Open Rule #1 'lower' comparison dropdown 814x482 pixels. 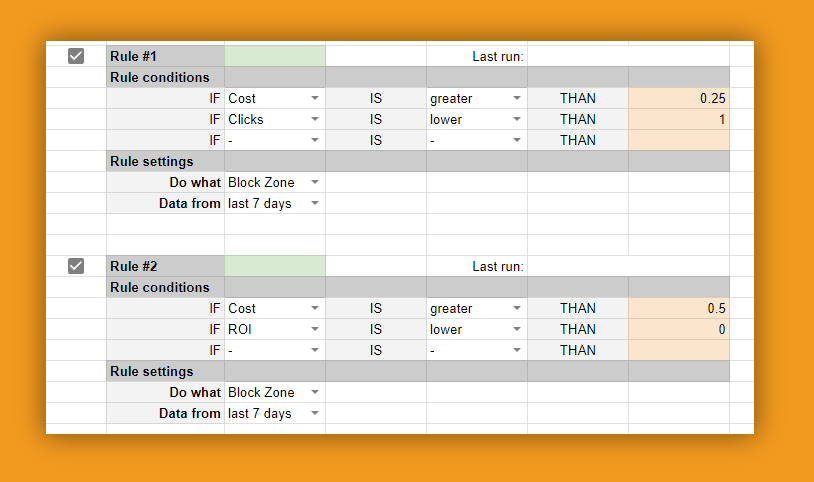[x=517, y=119]
